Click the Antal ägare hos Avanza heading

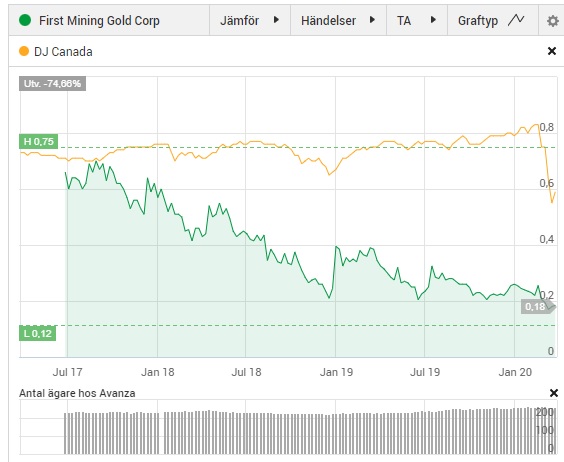(77, 393)
